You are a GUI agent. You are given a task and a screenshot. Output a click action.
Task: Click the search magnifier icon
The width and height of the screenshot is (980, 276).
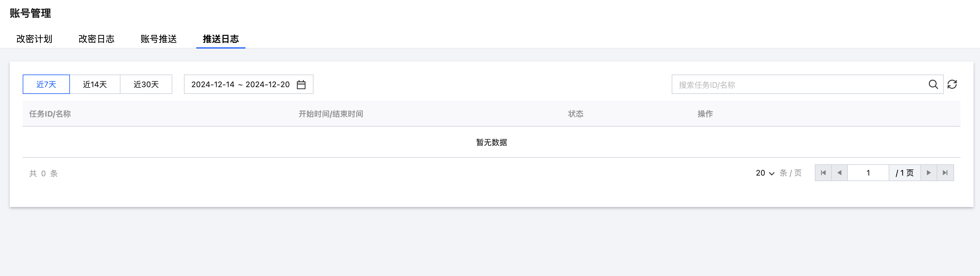pos(933,85)
